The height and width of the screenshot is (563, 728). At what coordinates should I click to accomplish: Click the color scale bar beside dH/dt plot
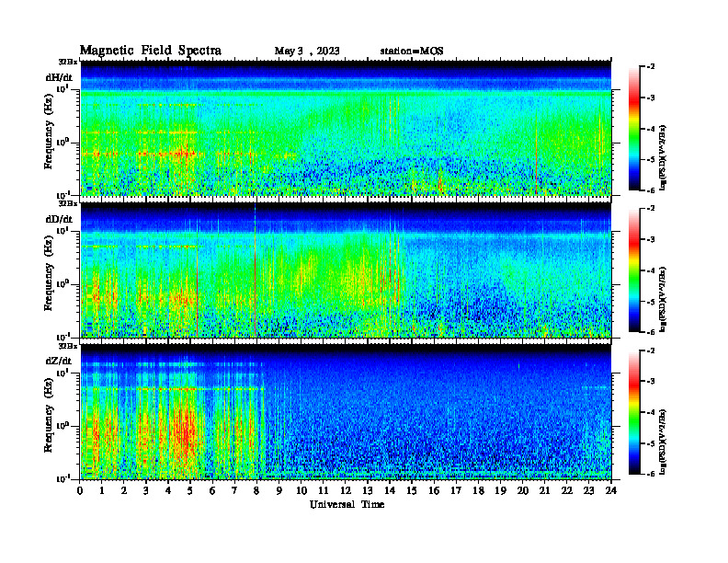point(634,128)
